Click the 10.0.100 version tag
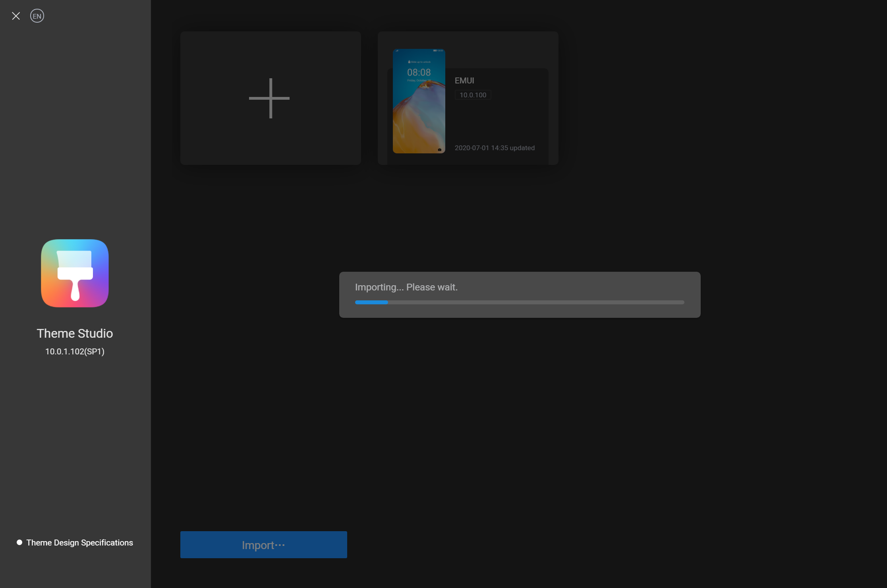This screenshot has height=588, width=887. (473, 95)
